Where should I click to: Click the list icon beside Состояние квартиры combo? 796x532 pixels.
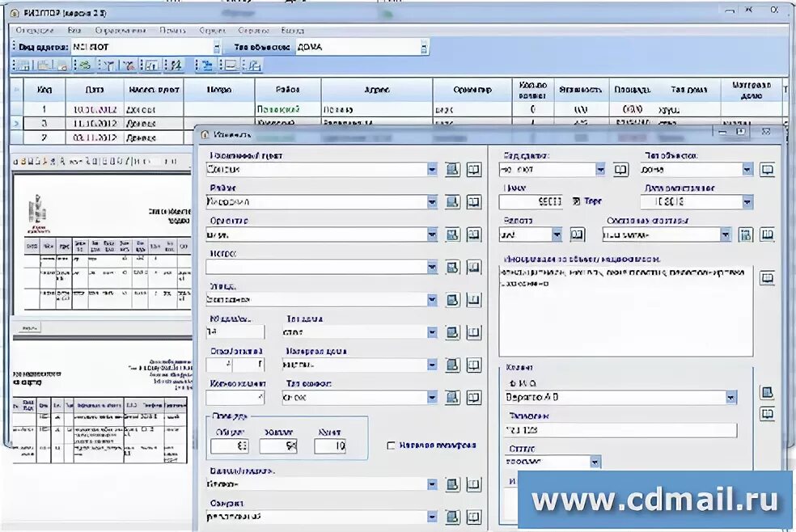click(745, 234)
